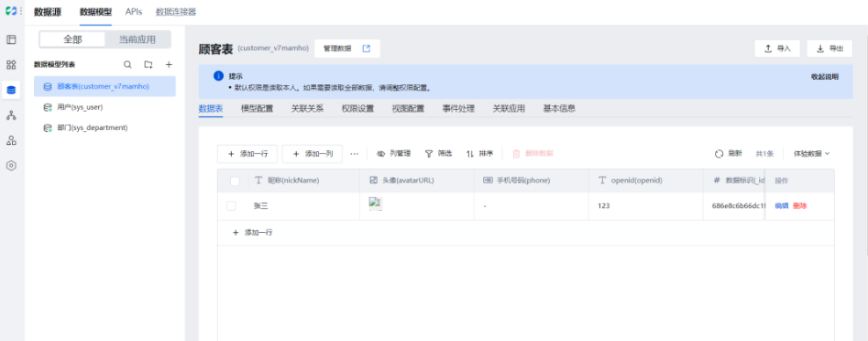Click the blue info icon in the tip banner
Viewport: 868px width, 341px height.
click(218, 76)
